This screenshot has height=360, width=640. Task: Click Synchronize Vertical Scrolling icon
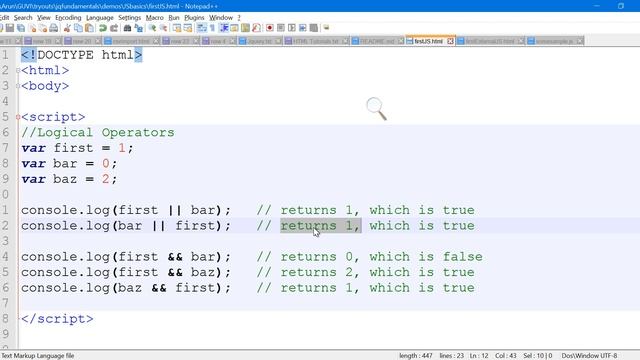[177, 28]
